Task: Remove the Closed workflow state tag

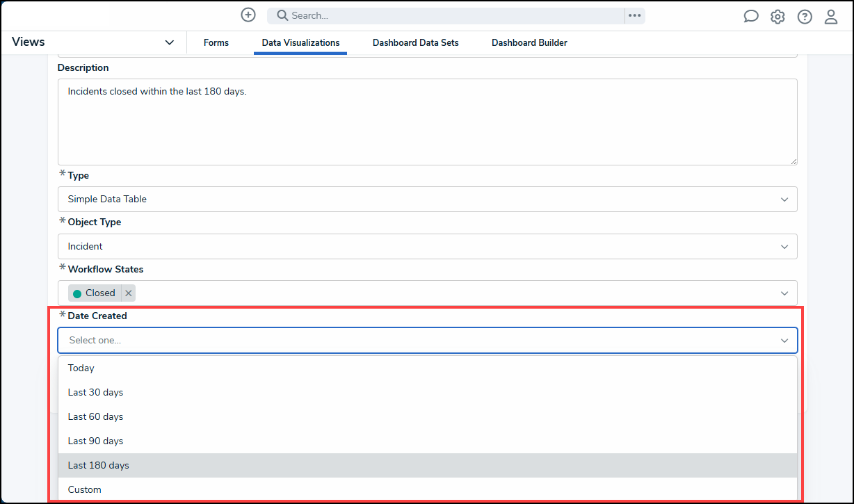Action: click(x=128, y=293)
